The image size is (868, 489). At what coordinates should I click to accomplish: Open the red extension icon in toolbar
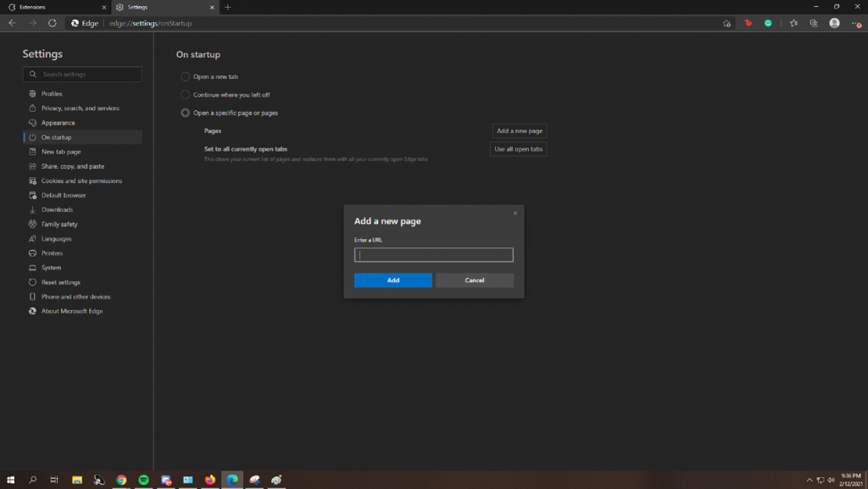[748, 23]
